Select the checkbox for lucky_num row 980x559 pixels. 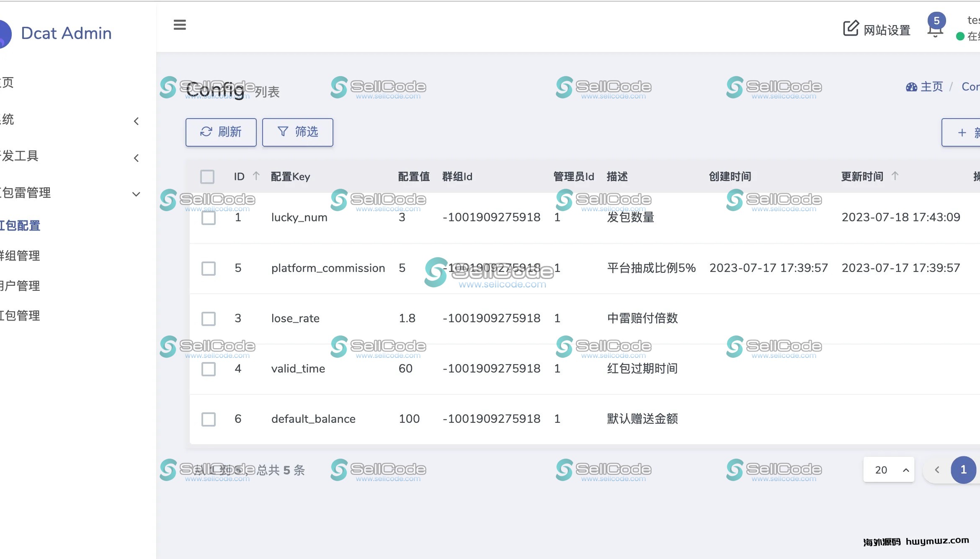click(x=208, y=217)
